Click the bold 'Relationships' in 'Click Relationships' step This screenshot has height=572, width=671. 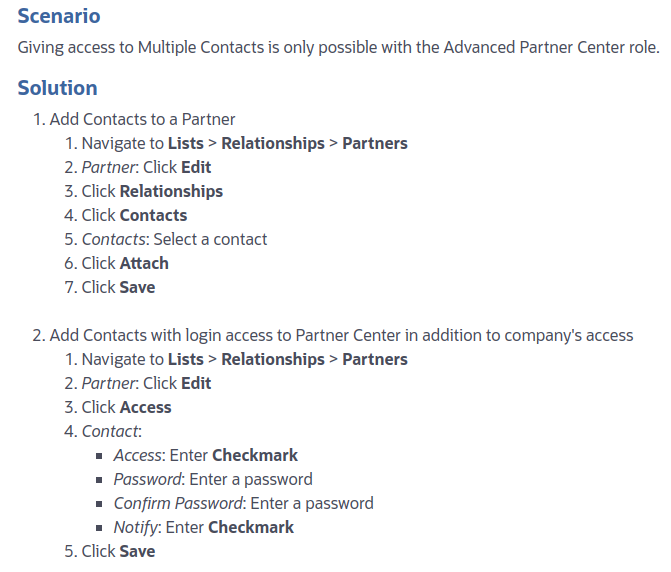coord(171,191)
